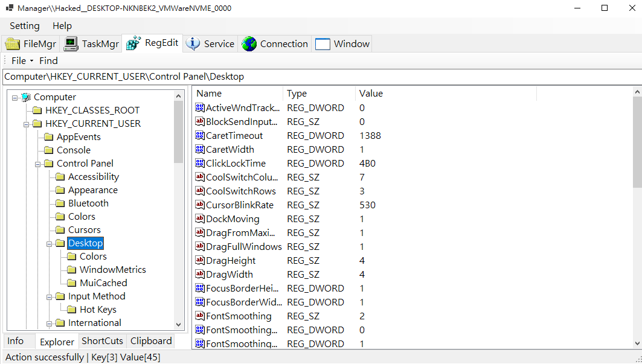Screen dimensions: 642x364
Task: Collapse the HKEY_CURRENT_USER tree node
Action: pyautogui.click(x=26, y=124)
